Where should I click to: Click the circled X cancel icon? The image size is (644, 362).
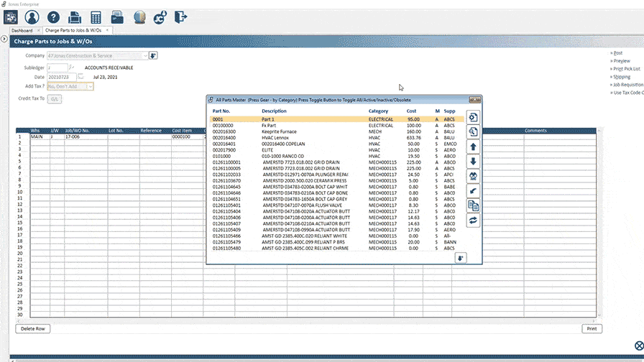click(x=639, y=346)
